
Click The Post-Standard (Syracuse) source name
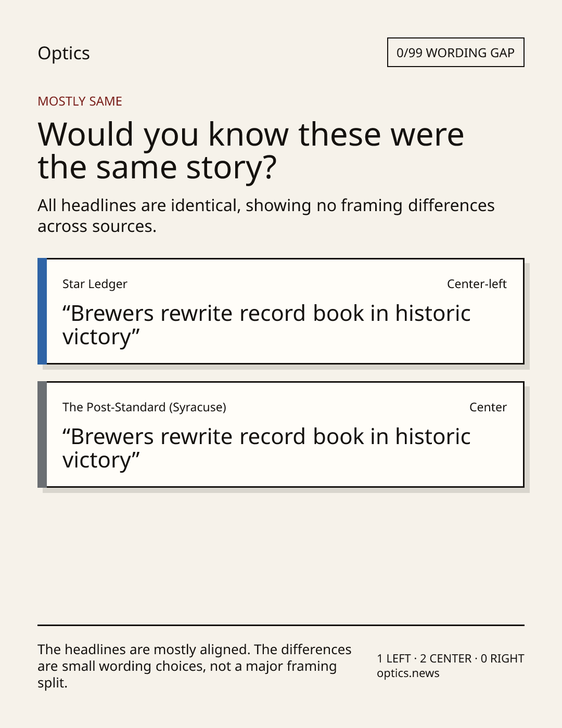point(144,407)
